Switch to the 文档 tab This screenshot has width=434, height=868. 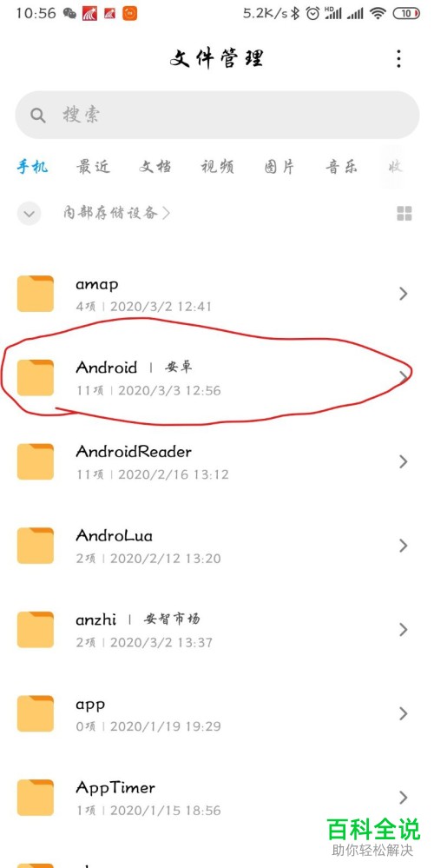pyautogui.click(x=155, y=167)
